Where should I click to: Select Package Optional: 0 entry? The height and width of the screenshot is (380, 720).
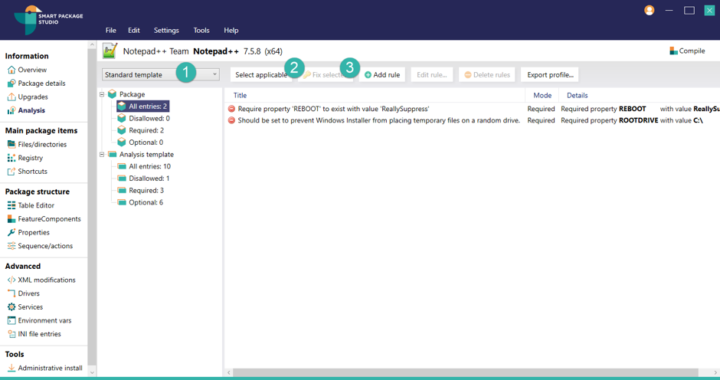click(x=141, y=142)
